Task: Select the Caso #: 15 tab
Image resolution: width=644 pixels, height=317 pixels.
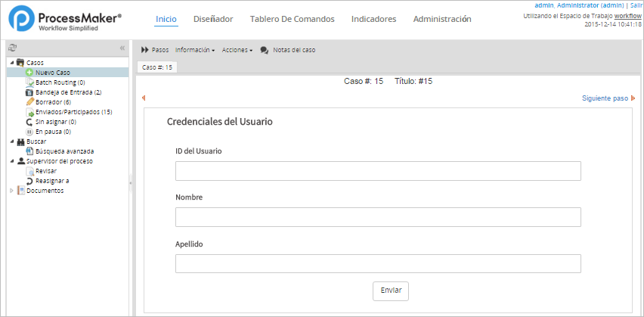Action: tap(158, 67)
